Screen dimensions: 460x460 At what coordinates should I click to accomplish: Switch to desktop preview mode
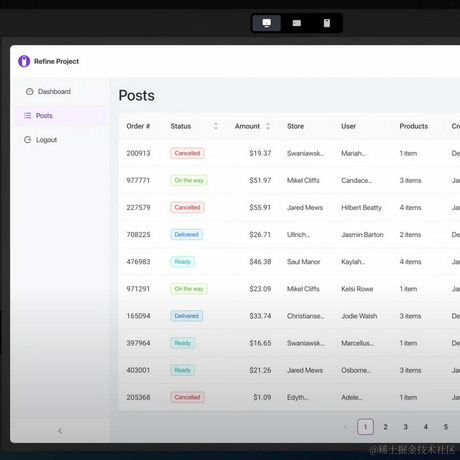pos(266,23)
